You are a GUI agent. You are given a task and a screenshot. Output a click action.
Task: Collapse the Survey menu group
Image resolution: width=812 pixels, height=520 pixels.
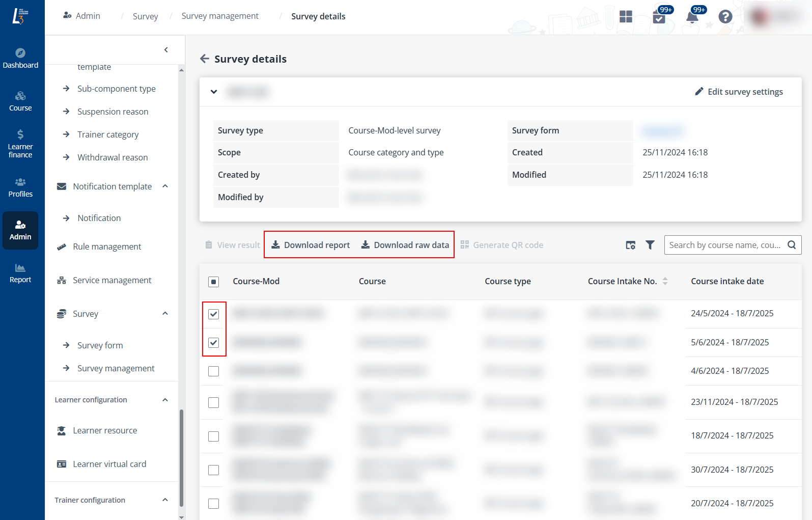coord(165,314)
